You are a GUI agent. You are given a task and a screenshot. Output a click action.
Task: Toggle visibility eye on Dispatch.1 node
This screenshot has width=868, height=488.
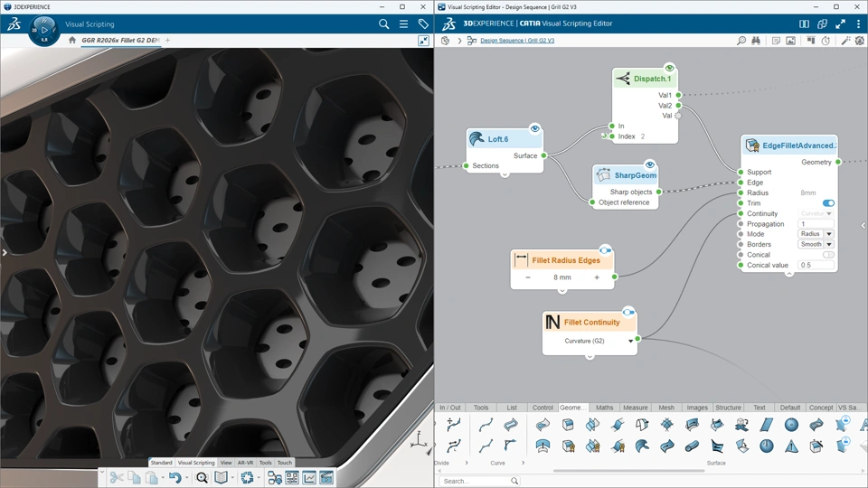(669, 68)
